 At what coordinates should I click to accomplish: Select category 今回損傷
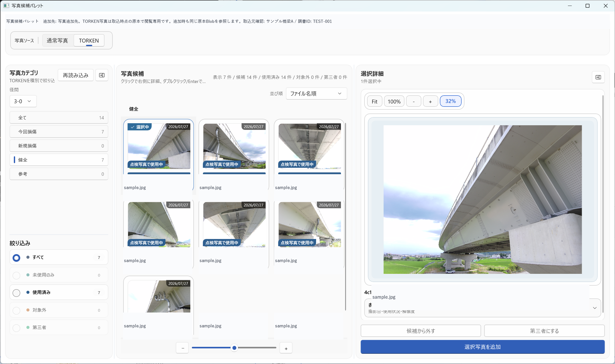[x=59, y=132]
